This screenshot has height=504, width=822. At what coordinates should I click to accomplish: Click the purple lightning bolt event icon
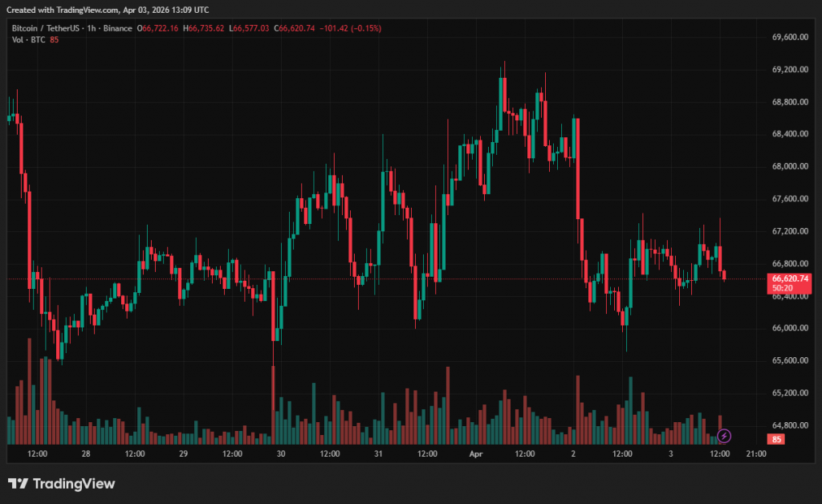point(723,436)
